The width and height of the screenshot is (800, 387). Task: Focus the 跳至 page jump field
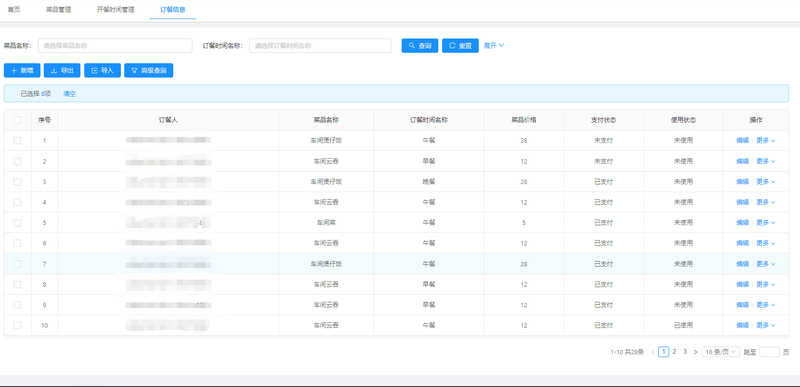[769, 352]
